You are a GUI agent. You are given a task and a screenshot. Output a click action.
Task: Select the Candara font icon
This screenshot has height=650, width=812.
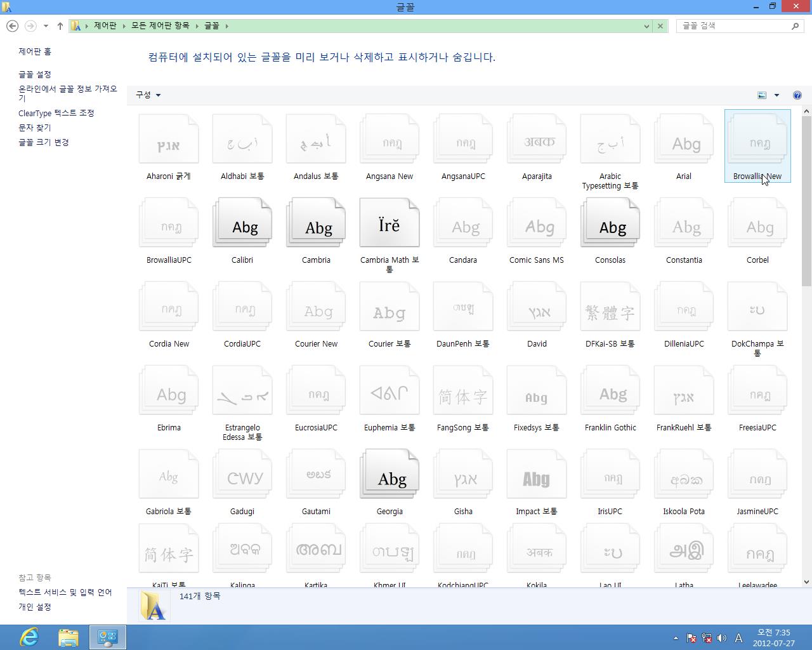pyautogui.click(x=463, y=223)
